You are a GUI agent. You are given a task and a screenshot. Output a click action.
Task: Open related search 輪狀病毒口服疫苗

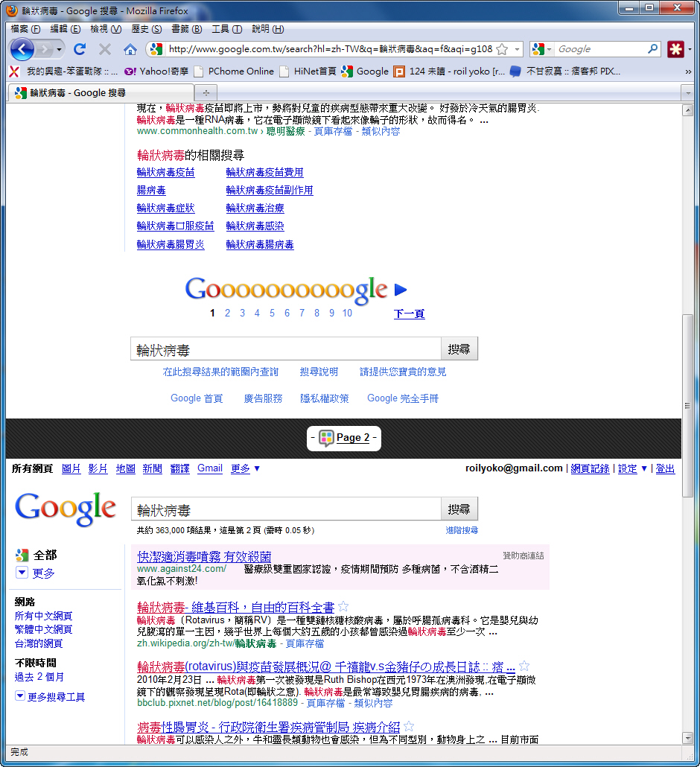pyautogui.click(x=175, y=226)
